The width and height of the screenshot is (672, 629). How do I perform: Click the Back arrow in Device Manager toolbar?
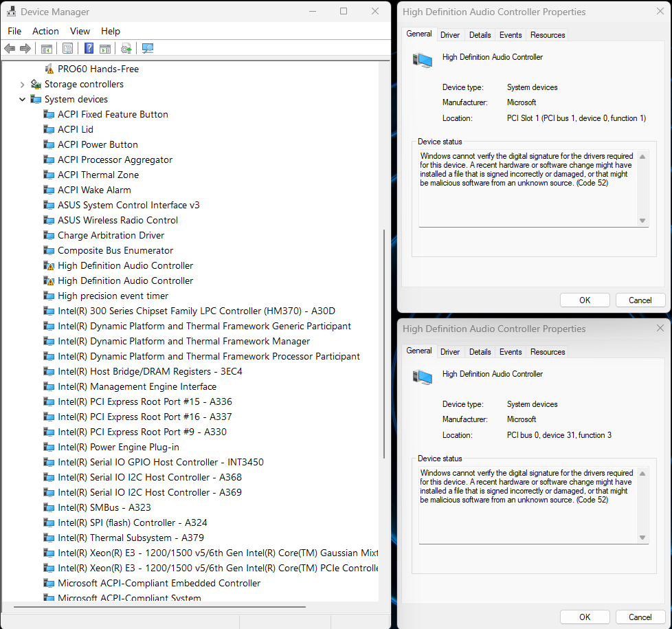pos(10,48)
